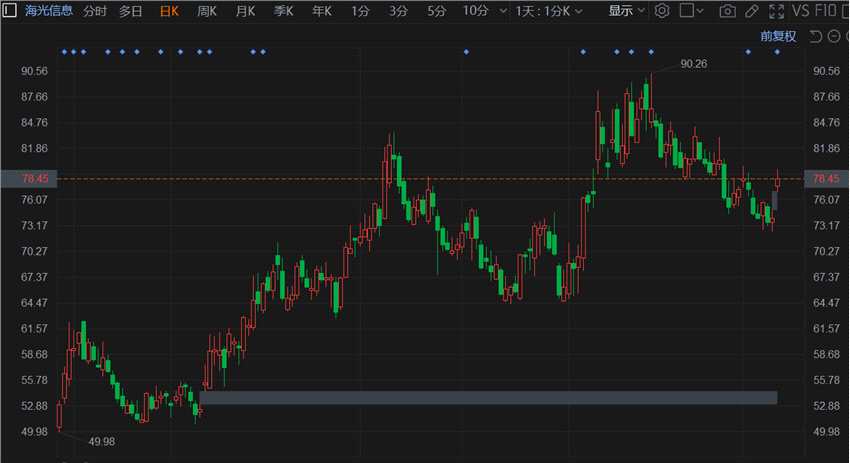Click the undo arrow icon

click(x=815, y=36)
